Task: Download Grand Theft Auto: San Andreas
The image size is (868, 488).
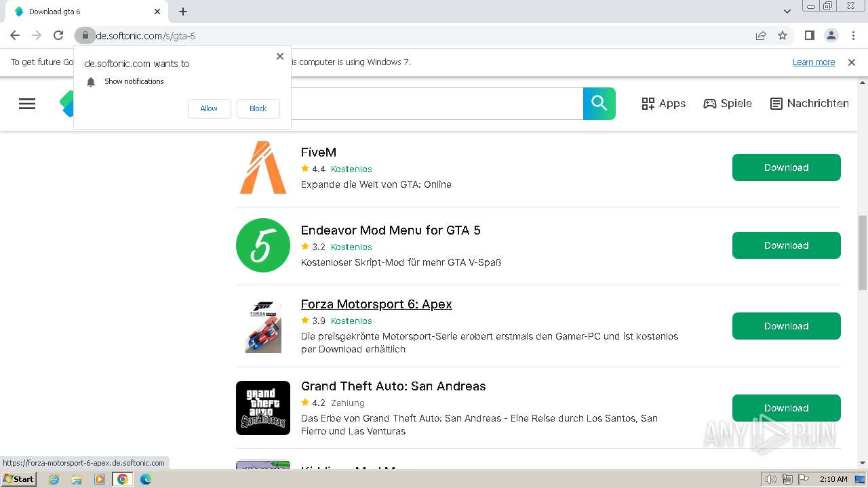Action: pos(787,408)
